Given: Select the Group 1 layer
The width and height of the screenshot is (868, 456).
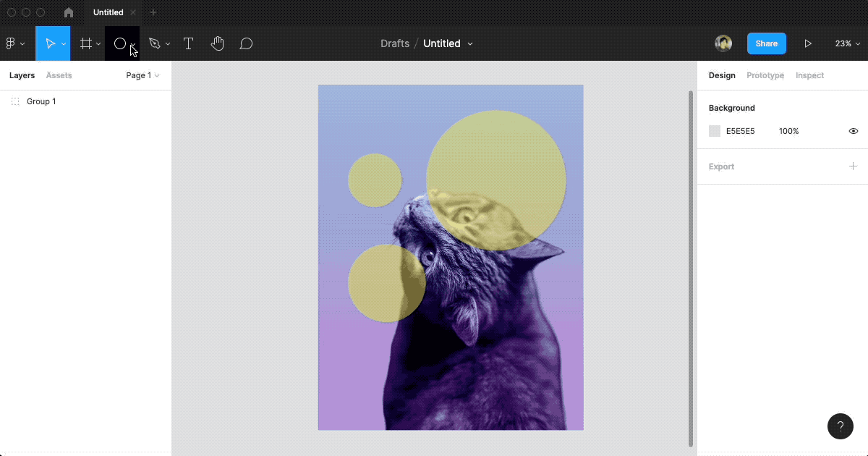Looking at the screenshot, I should point(41,101).
